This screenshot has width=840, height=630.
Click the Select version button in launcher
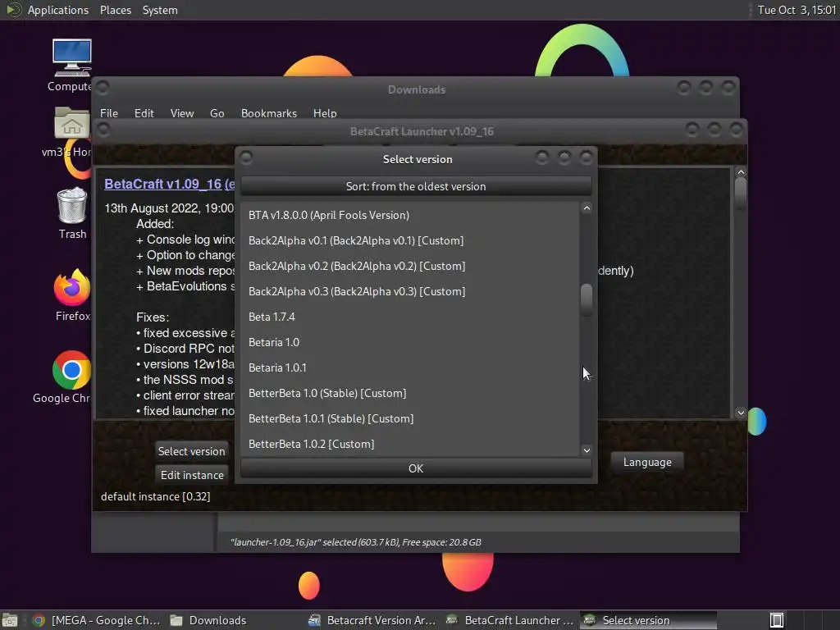click(x=191, y=451)
